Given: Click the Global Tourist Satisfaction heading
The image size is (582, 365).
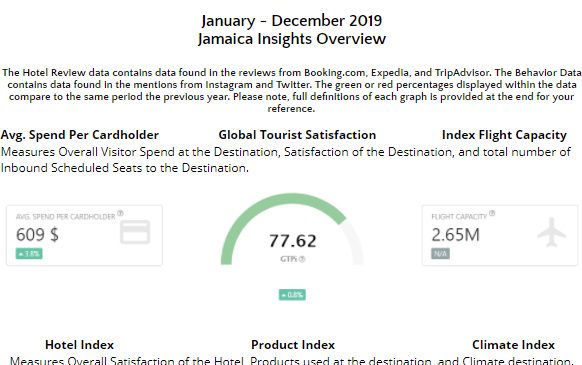Looking at the screenshot, I should [x=297, y=135].
